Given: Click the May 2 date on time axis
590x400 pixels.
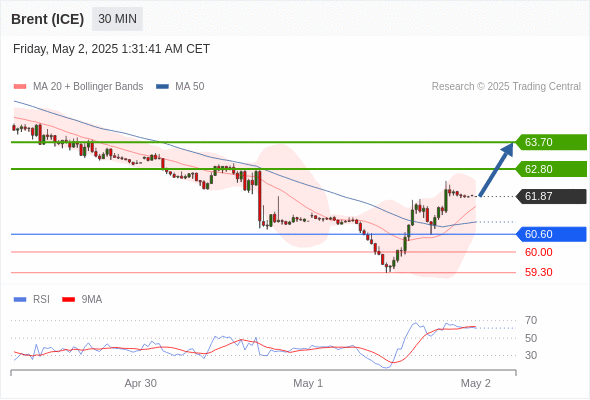Looking at the screenshot, I should 476,383.
